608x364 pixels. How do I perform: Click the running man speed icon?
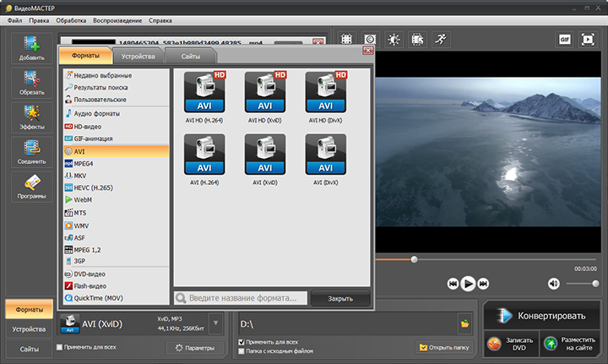[x=441, y=39]
